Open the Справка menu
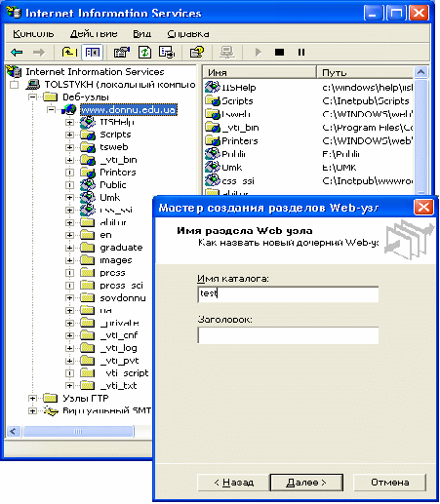This screenshot has width=440, height=504. click(x=188, y=33)
